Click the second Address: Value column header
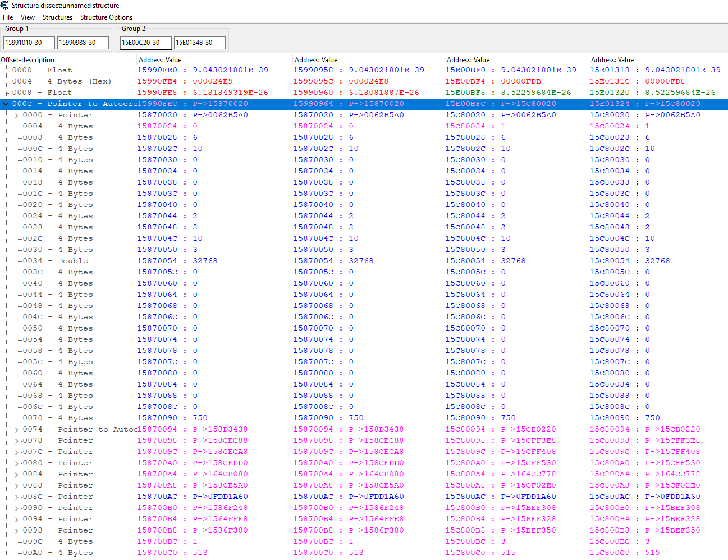This screenshot has width=728, height=560. (368, 60)
